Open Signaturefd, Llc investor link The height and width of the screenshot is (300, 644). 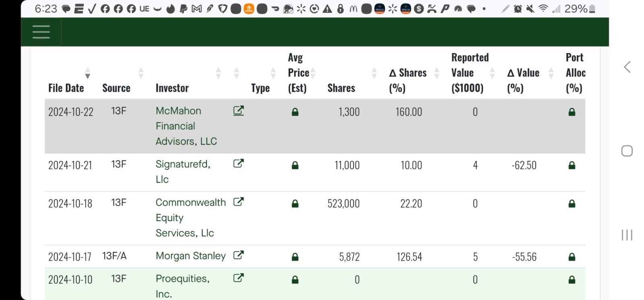pos(183,172)
